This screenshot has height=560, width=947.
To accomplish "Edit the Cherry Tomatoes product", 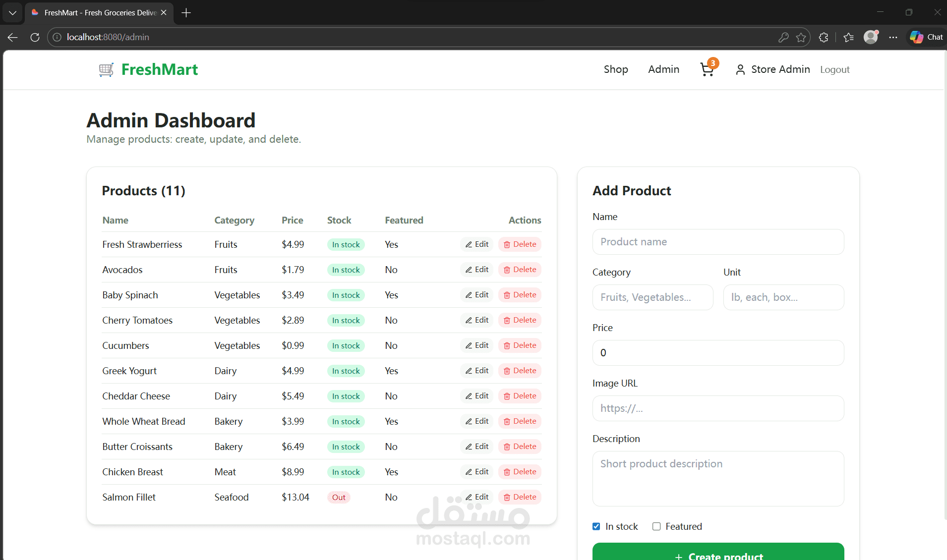I will 477,320.
